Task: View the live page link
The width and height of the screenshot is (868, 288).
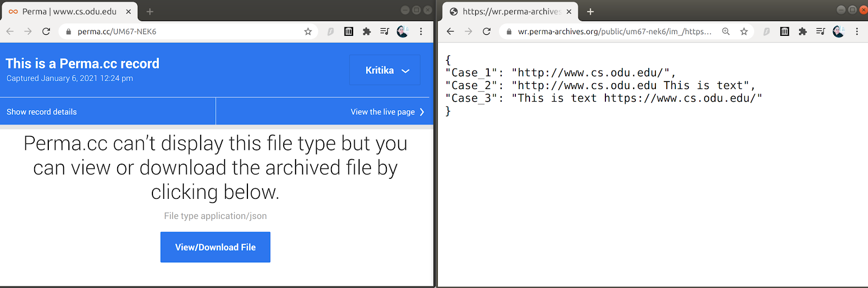Action: 387,112
